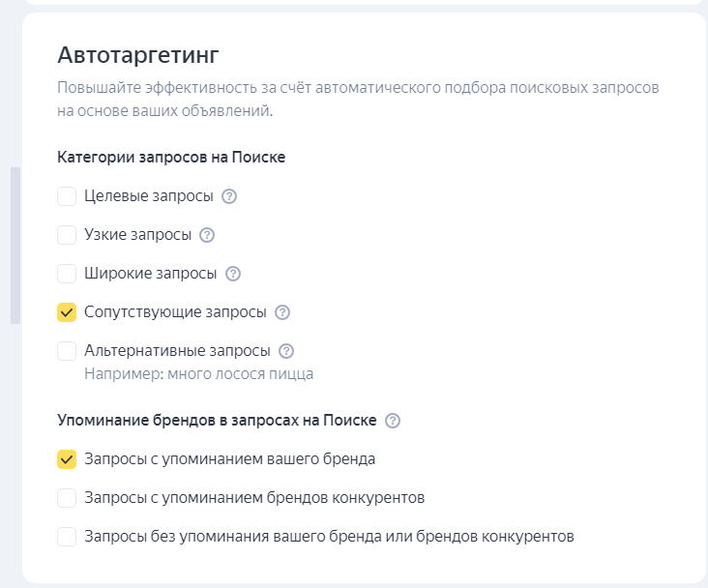The width and height of the screenshot is (708, 588).
Task: Click help icon beside Упоминание брендов heading
Action: pyautogui.click(x=393, y=421)
